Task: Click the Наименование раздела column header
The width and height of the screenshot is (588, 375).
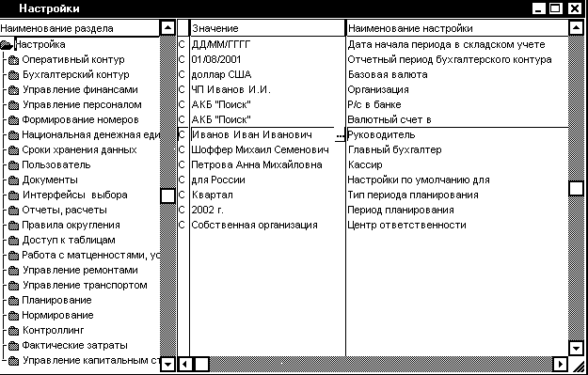Action: (x=80, y=28)
